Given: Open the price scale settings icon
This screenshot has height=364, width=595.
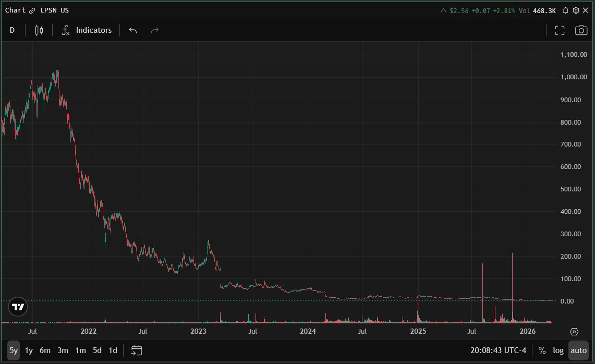Looking at the screenshot, I should 574,332.
